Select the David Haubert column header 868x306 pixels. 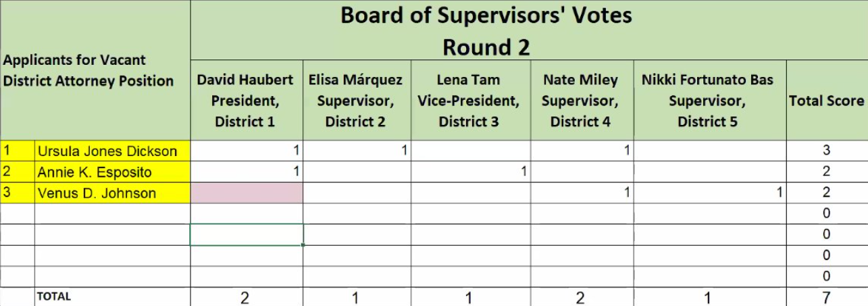click(245, 101)
